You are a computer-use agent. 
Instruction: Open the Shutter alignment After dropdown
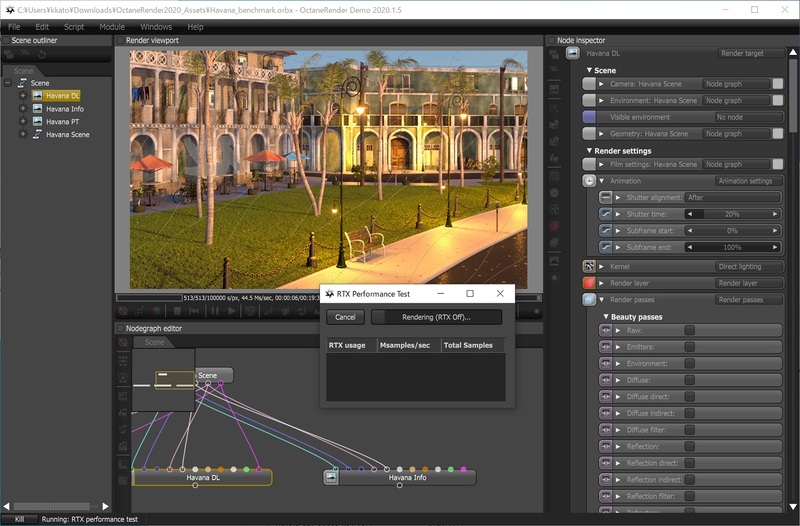[732, 197]
